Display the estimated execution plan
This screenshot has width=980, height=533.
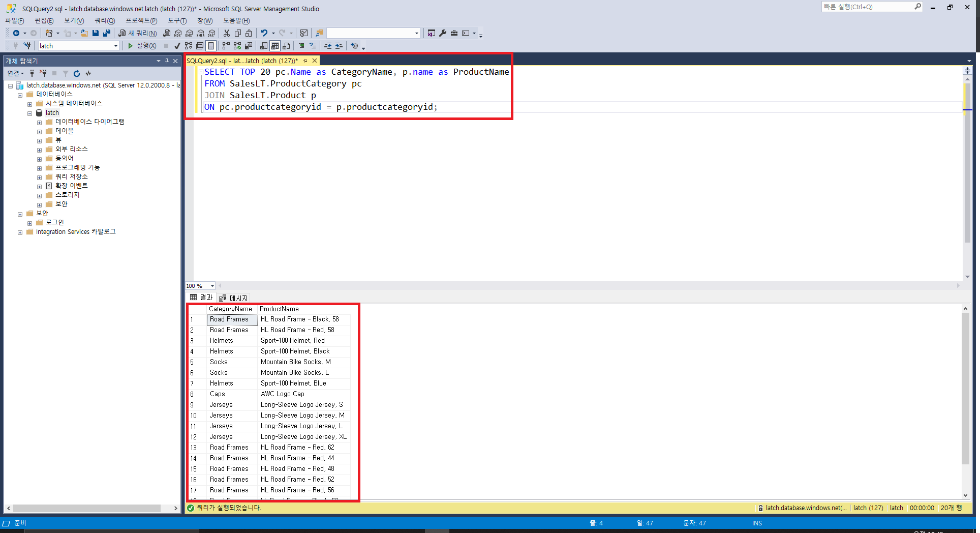pos(189,46)
